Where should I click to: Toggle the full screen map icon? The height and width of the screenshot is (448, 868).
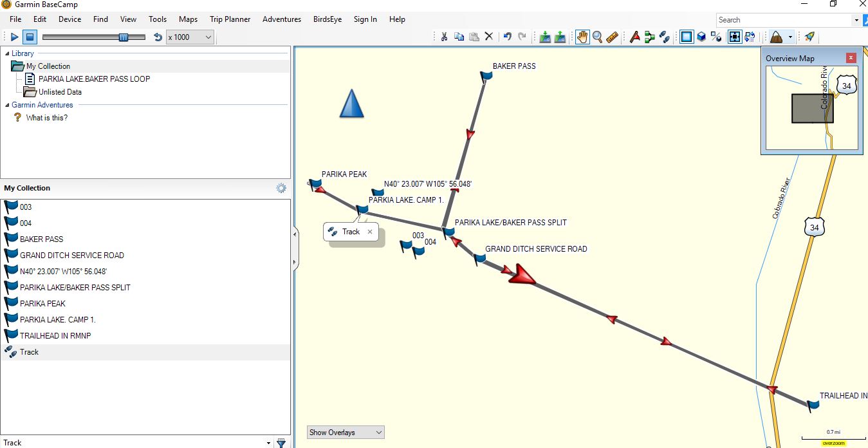[x=735, y=37]
